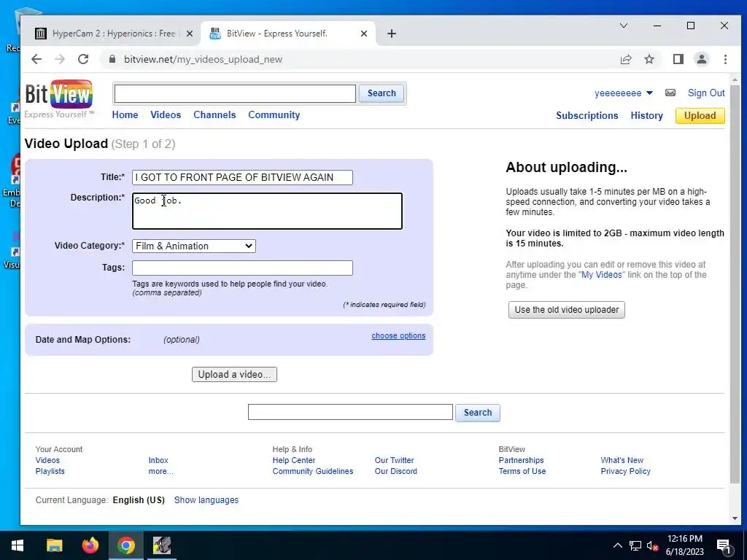The width and height of the screenshot is (747, 560).
Task: Click the browser address bar URL
Action: click(203, 59)
